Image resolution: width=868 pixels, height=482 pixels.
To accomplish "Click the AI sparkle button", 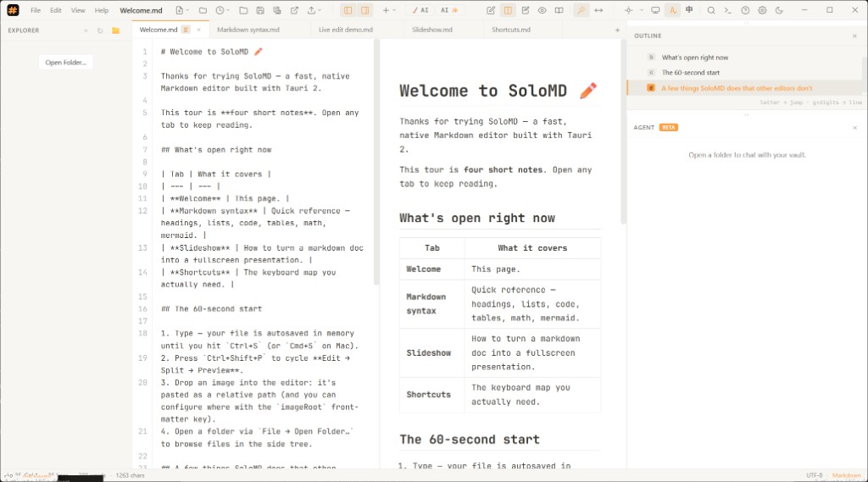I will tap(449, 10).
